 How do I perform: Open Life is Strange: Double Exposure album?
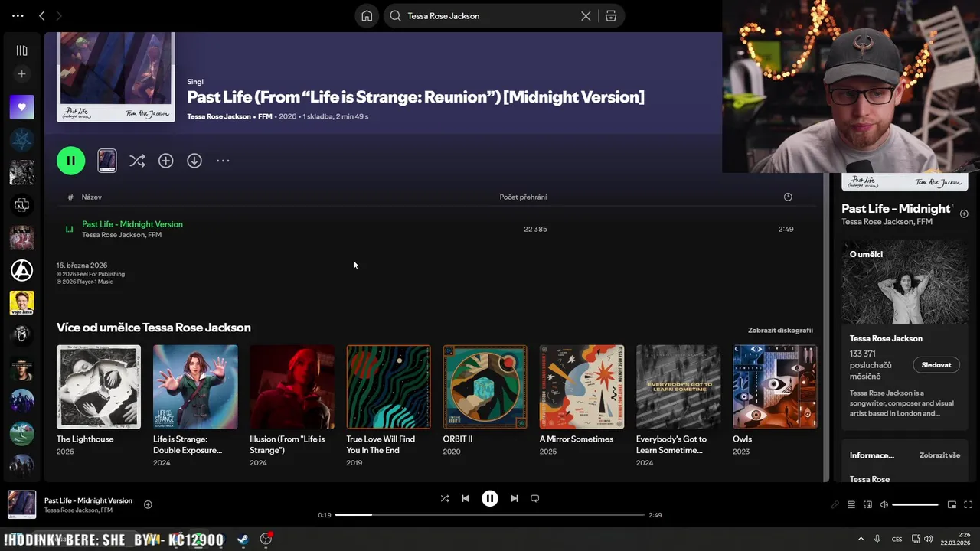pyautogui.click(x=195, y=386)
